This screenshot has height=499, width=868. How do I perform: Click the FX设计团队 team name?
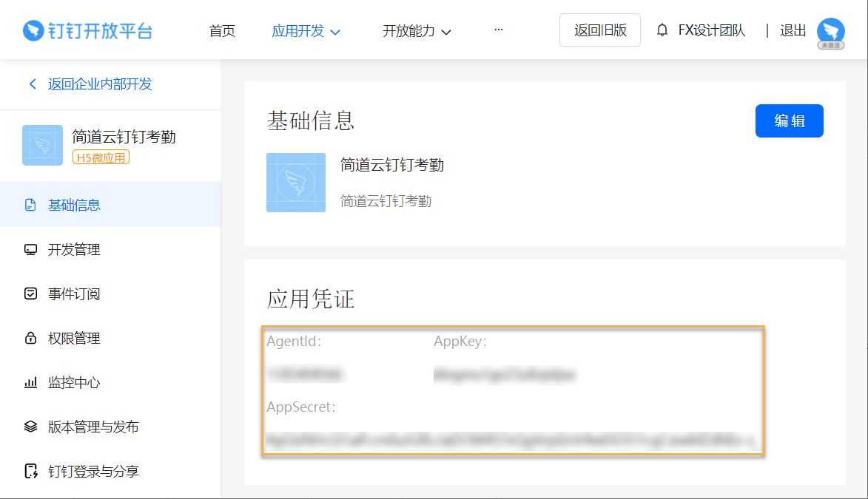click(x=712, y=30)
